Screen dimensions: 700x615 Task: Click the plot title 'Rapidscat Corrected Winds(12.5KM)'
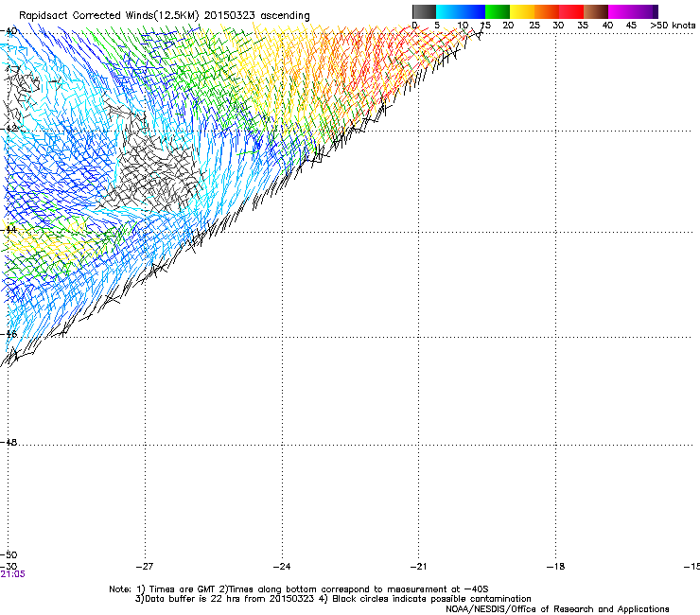click(109, 16)
